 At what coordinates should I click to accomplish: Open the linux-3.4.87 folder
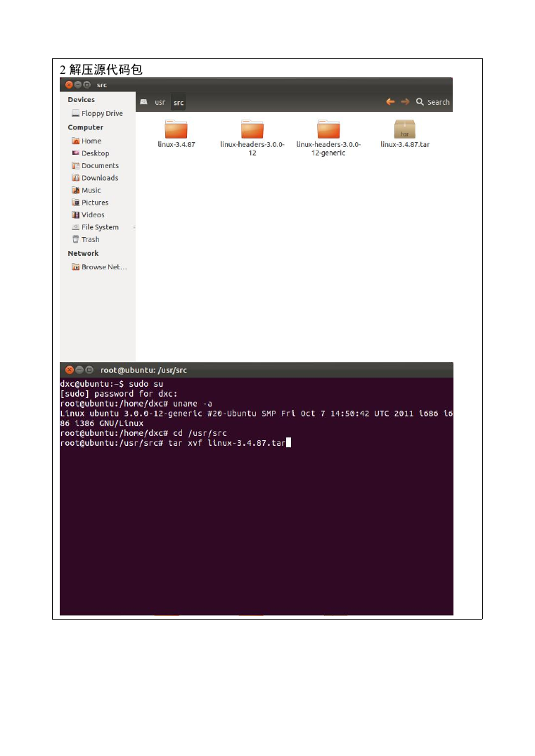[176, 134]
